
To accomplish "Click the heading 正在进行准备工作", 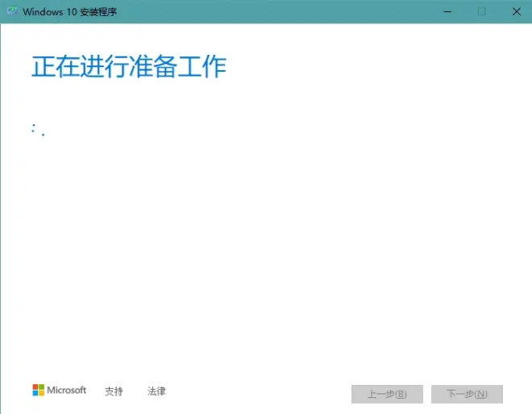I will point(129,66).
